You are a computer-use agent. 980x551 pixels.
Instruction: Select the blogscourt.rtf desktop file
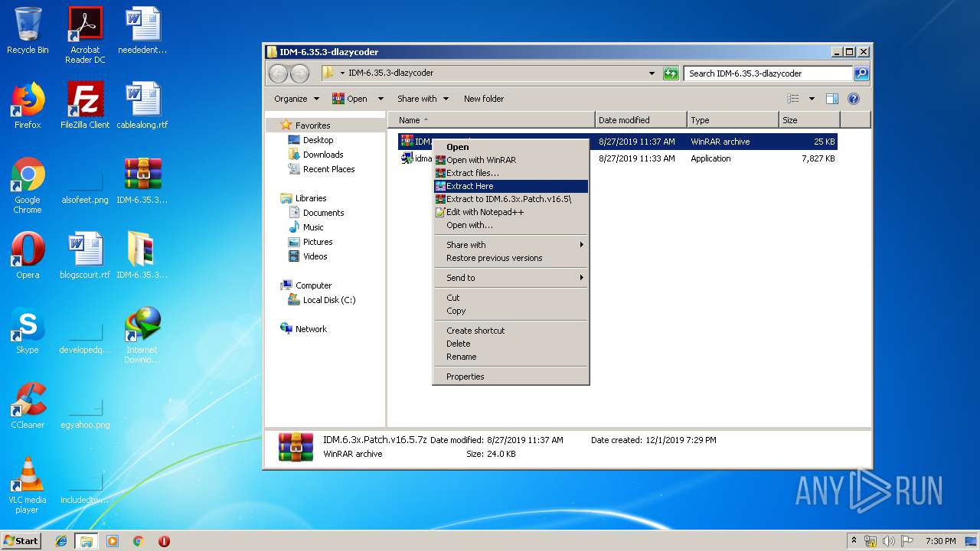point(85,256)
